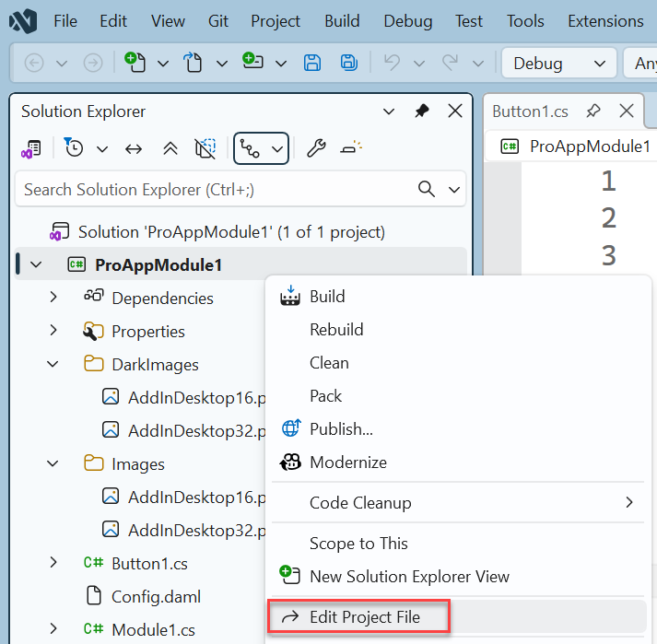The width and height of the screenshot is (657, 644).
Task: Expand the Dependencies node
Action: (53, 297)
